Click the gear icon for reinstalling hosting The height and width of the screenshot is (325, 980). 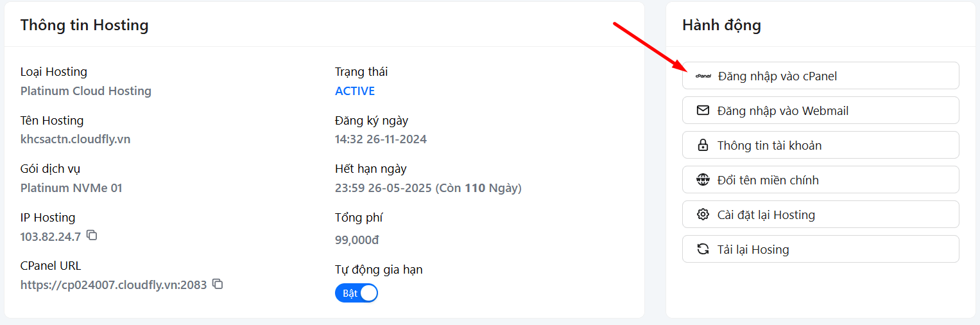[x=703, y=215]
